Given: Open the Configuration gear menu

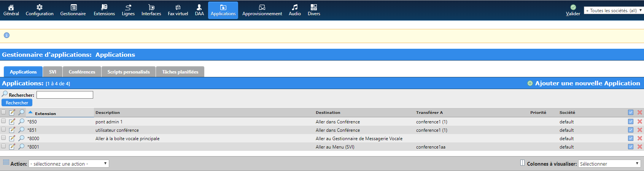Looking at the screenshot, I should [40, 10].
